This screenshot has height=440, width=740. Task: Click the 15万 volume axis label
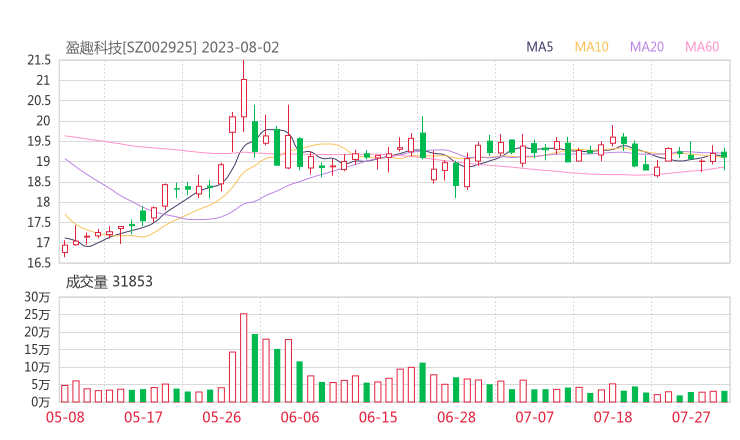tap(37, 350)
